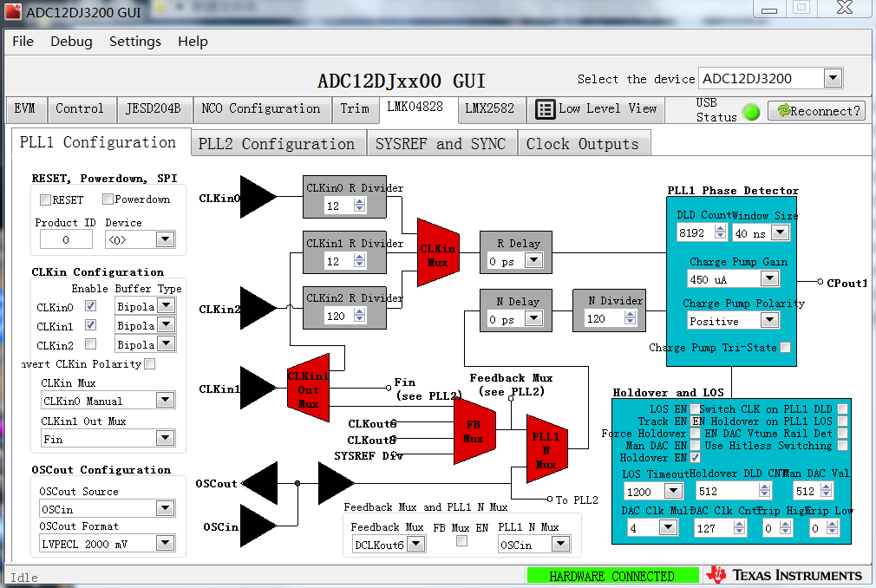
Task: Switch to the NCO Configuration tab
Action: pos(261,109)
